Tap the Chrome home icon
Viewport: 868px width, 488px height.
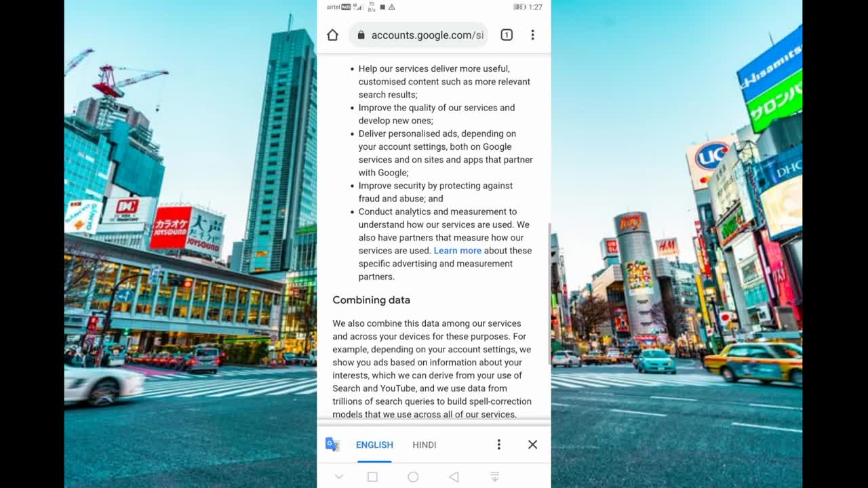point(332,35)
